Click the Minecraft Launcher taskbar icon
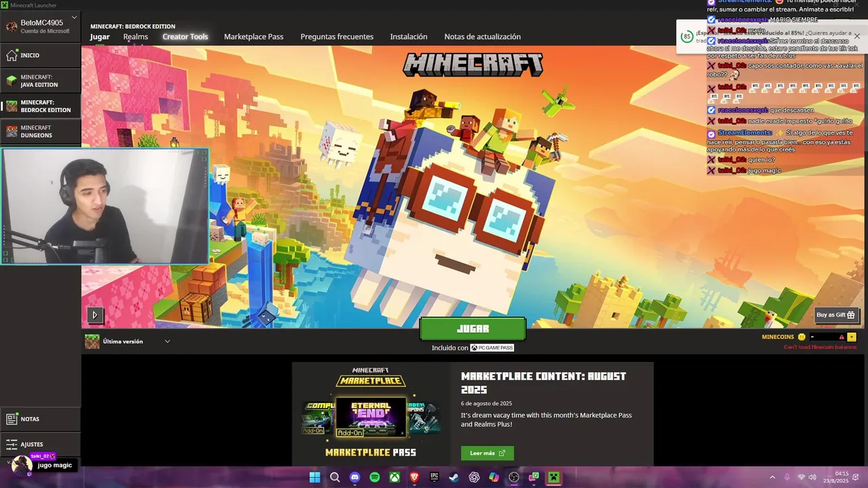This screenshot has height=488, width=868. click(554, 477)
